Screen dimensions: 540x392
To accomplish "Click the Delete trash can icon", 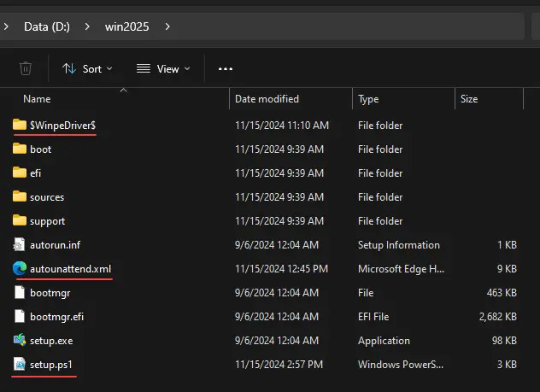I will [x=26, y=68].
